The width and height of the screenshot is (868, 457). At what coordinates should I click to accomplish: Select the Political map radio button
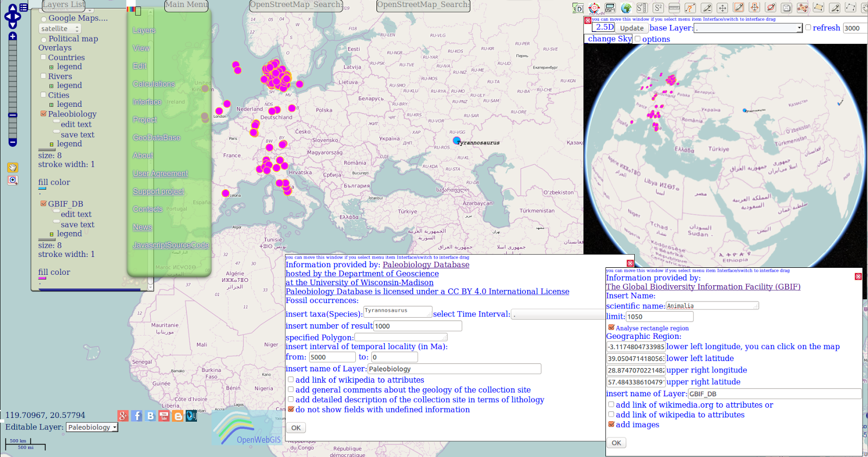coord(44,40)
